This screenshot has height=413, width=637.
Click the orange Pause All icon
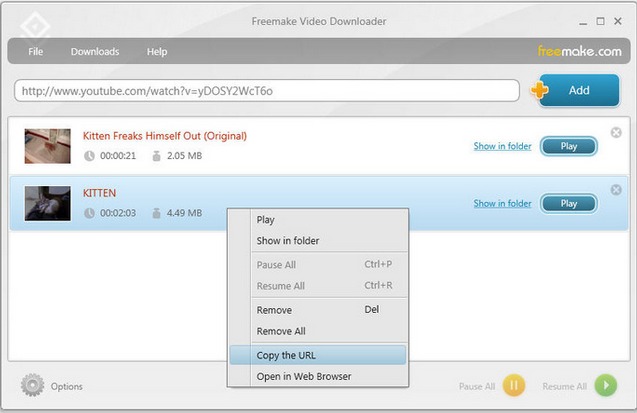pos(513,386)
